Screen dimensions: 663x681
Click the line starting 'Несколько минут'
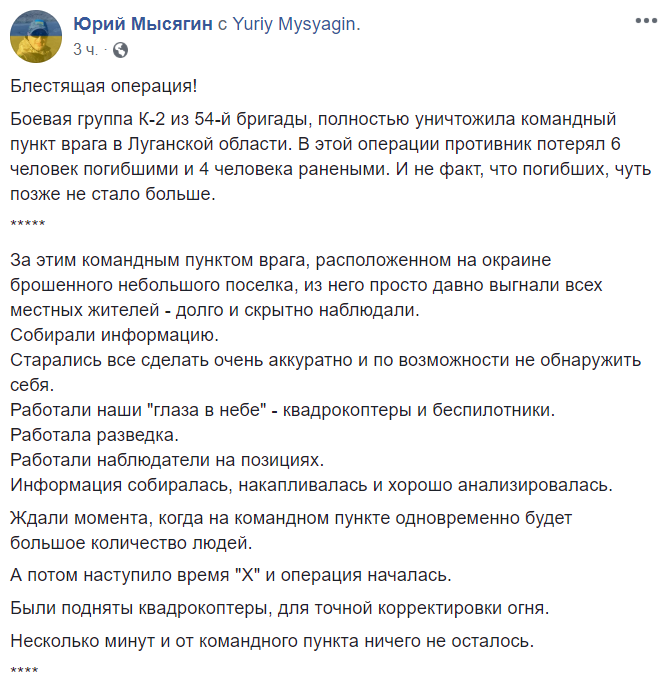[272, 641]
